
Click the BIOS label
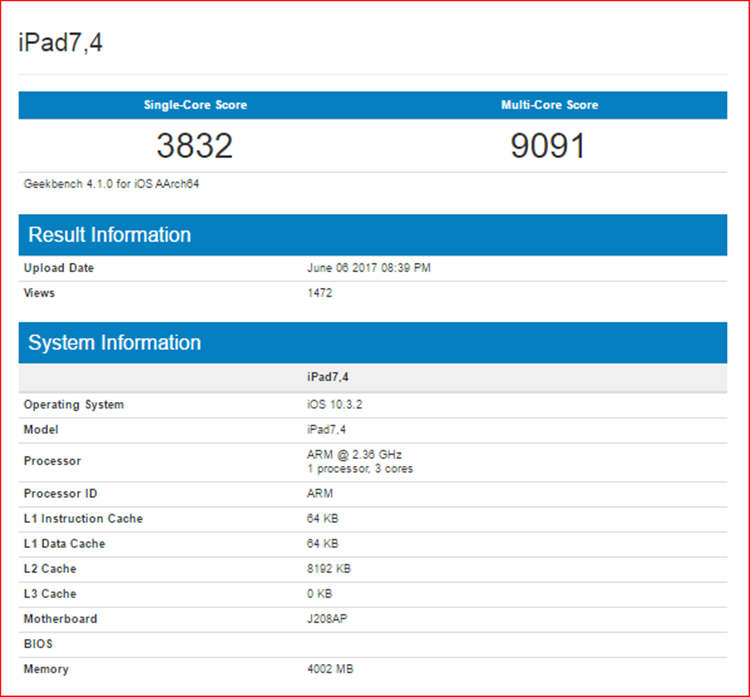[x=38, y=644]
